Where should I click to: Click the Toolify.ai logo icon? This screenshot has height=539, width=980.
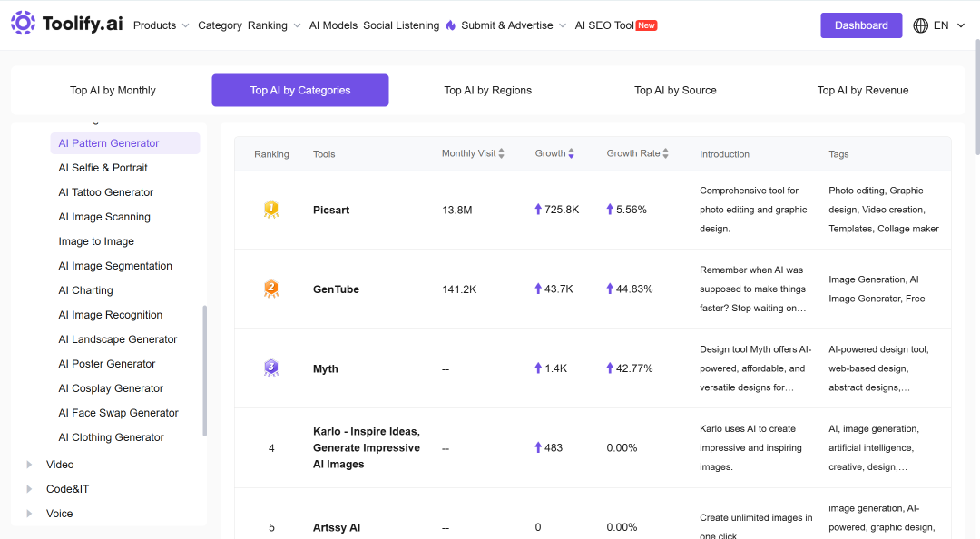coord(23,23)
